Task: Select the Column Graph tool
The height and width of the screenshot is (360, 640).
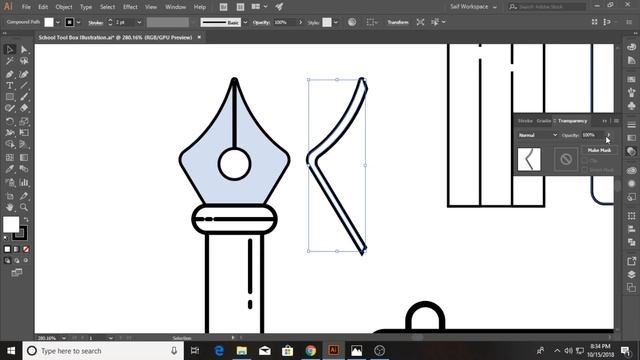Action: click(x=24, y=182)
